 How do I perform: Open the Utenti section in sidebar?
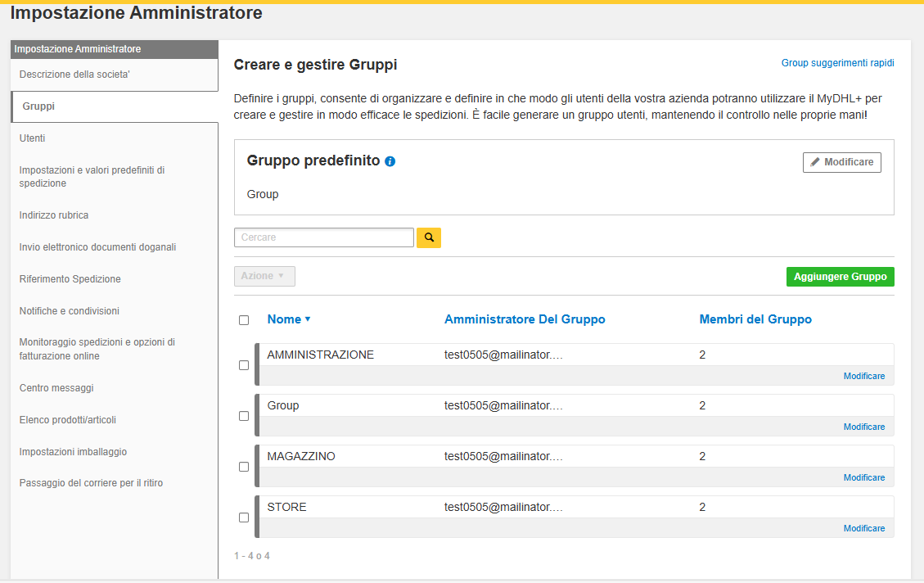click(33, 138)
